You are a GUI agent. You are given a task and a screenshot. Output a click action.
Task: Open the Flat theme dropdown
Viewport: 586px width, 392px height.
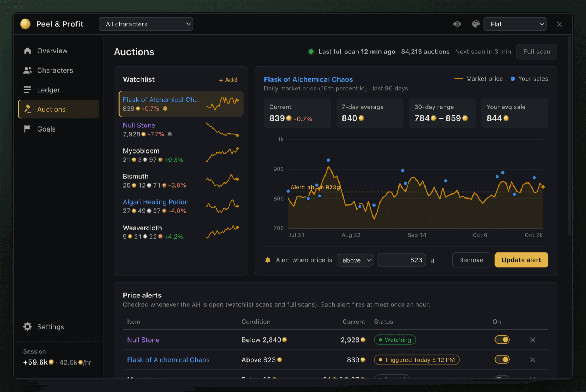515,24
